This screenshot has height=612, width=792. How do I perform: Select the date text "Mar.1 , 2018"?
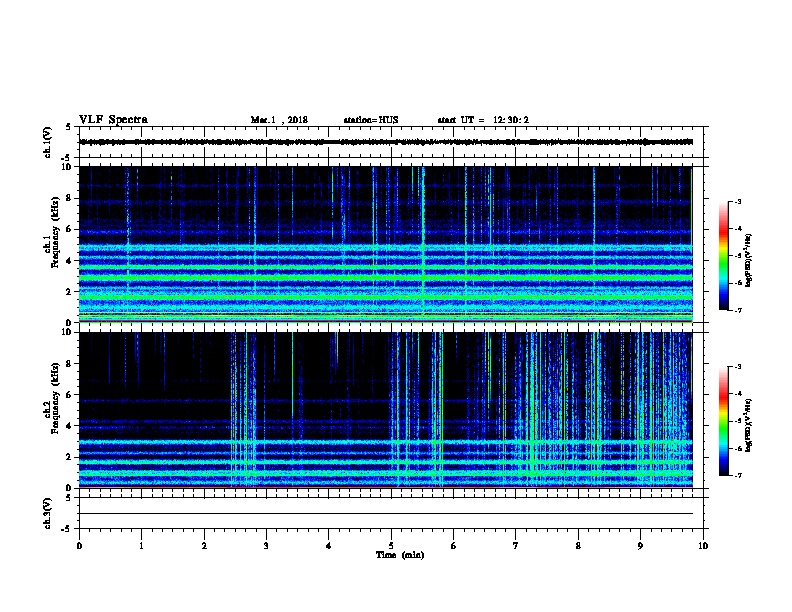click(279, 120)
